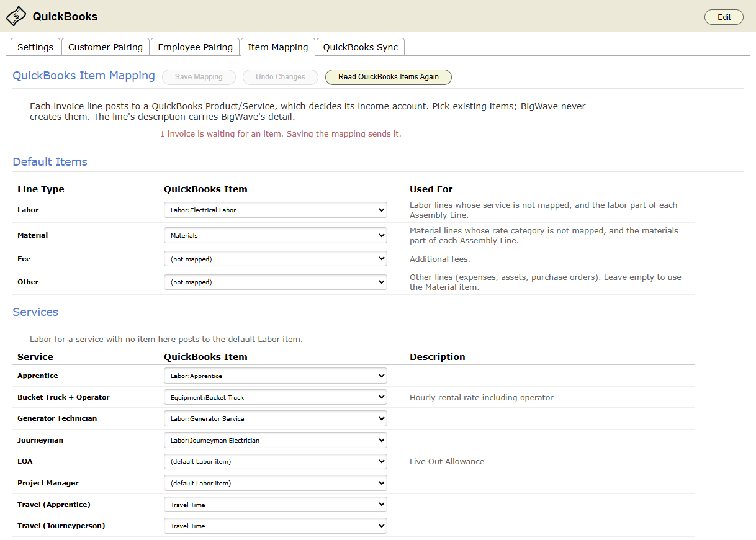Image resolution: width=756 pixels, height=540 pixels.
Task: Open the Journeyman item dropdown
Action: 276,440
